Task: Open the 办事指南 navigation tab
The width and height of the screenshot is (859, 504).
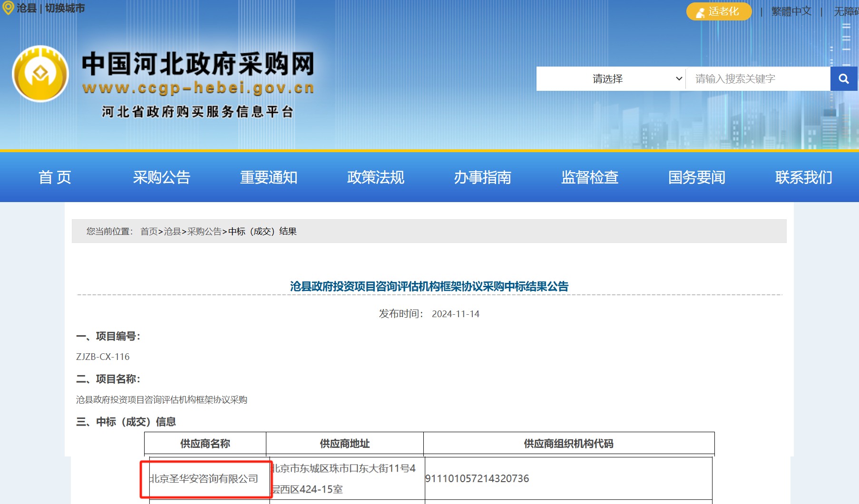Action: tap(483, 177)
